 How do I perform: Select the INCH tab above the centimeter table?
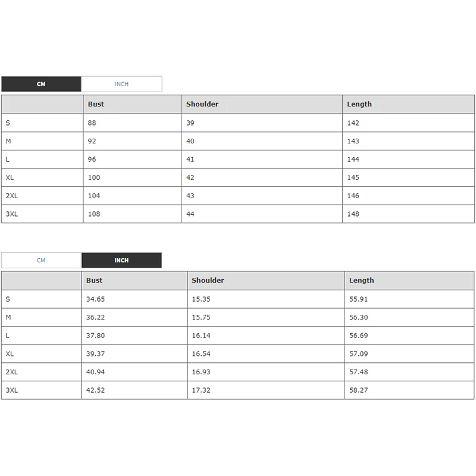coord(121,84)
